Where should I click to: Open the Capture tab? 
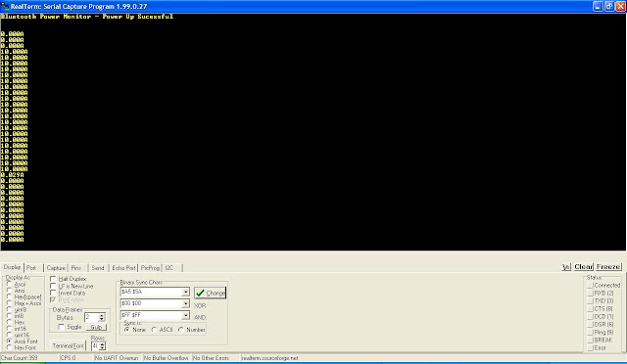point(56,268)
